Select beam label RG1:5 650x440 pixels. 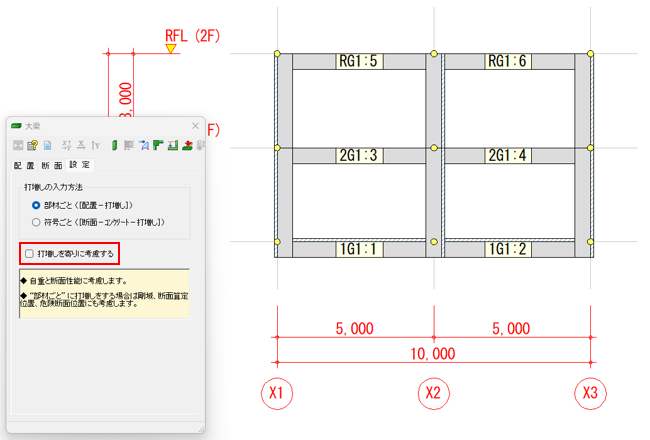358,61
